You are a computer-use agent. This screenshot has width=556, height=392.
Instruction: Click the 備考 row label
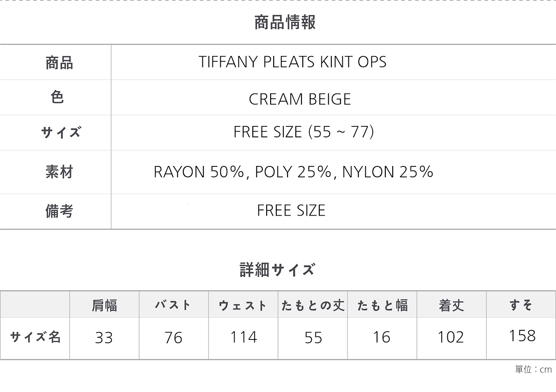(x=59, y=211)
